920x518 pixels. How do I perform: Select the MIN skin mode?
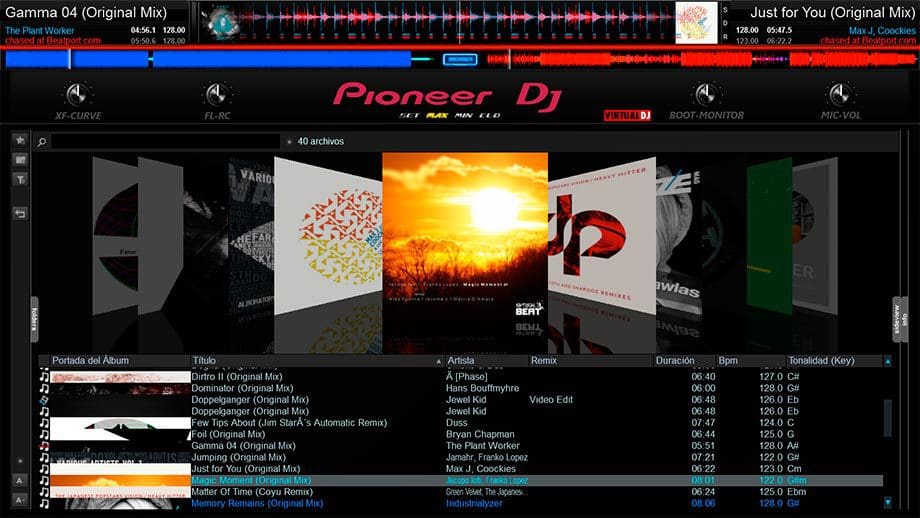tap(464, 116)
